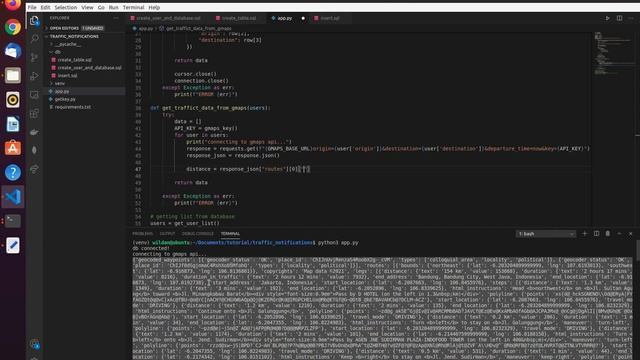
Task: Create a new terminal with plus icon
Action: pos(584,233)
